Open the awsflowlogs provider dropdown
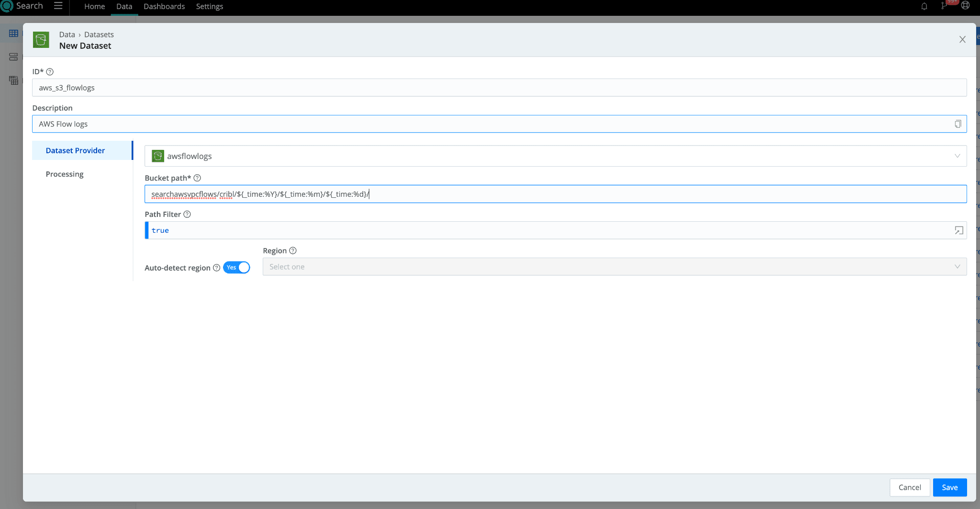The width and height of the screenshot is (980, 509). 555,156
